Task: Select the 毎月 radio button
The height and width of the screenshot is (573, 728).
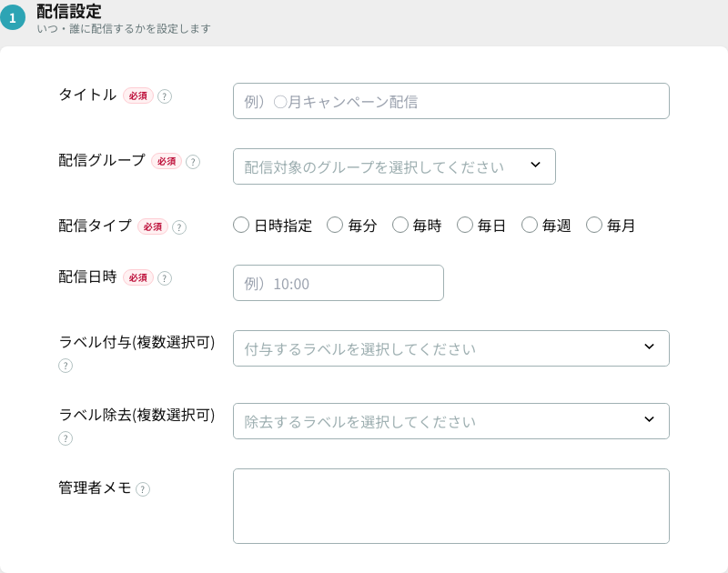Action: tap(594, 225)
